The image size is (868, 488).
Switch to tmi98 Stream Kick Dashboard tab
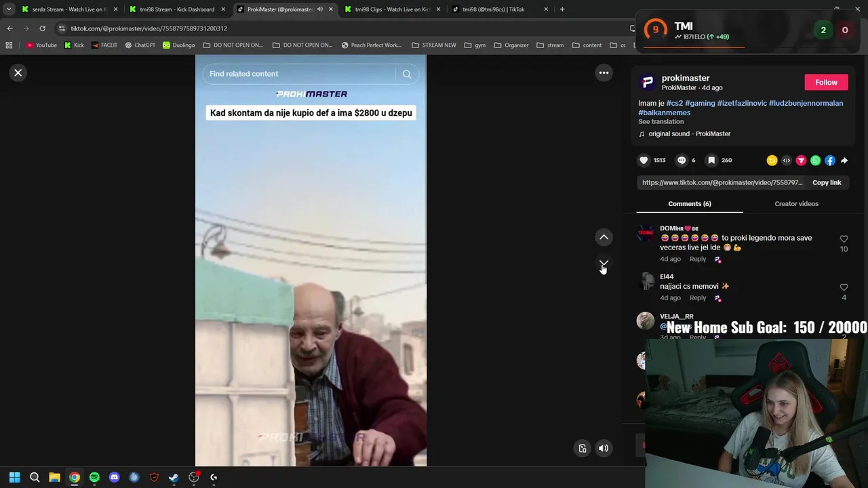click(176, 9)
